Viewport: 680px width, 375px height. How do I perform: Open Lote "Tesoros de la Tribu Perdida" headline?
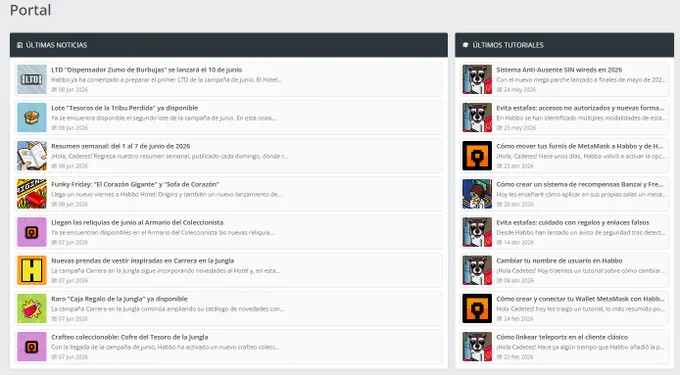tap(124, 108)
